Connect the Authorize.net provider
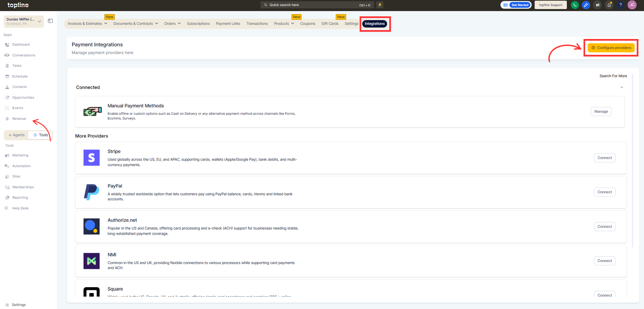644x309 pixels. [x=605, y=227]
